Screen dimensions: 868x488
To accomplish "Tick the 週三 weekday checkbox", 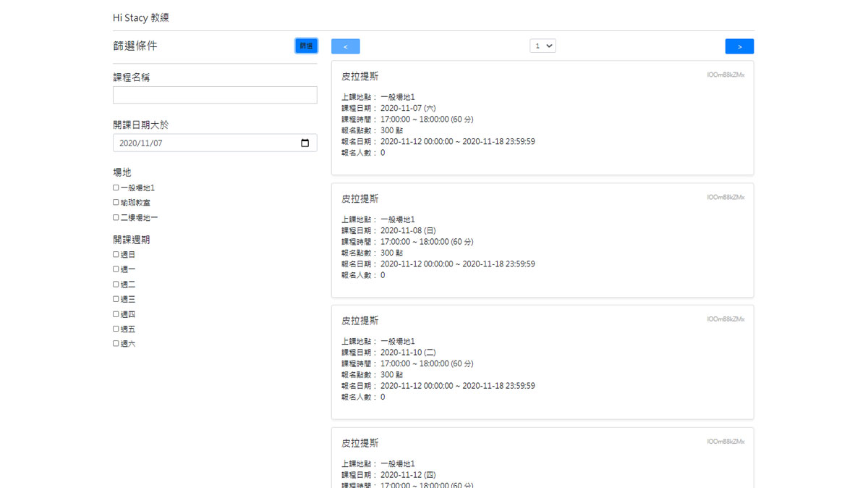I will click(116, 299).
